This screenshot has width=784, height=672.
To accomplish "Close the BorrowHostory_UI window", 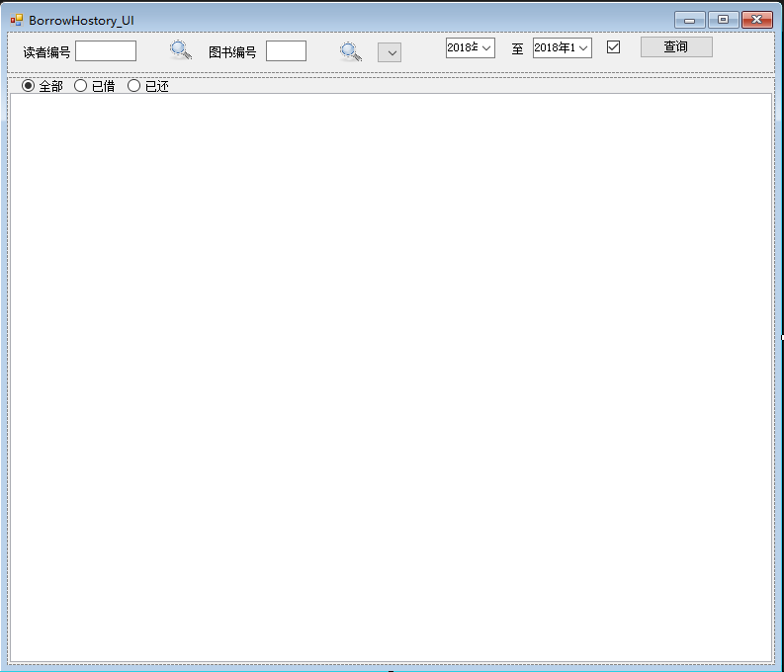I will [757, 20].
